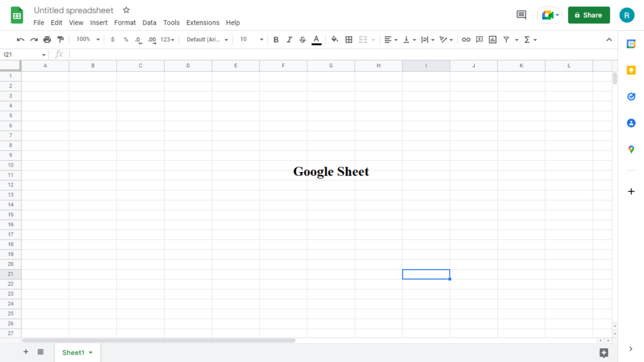The width and height of the screenshot is (644, 362).
Task: Click the Undo icon
Action: [20, 40]
